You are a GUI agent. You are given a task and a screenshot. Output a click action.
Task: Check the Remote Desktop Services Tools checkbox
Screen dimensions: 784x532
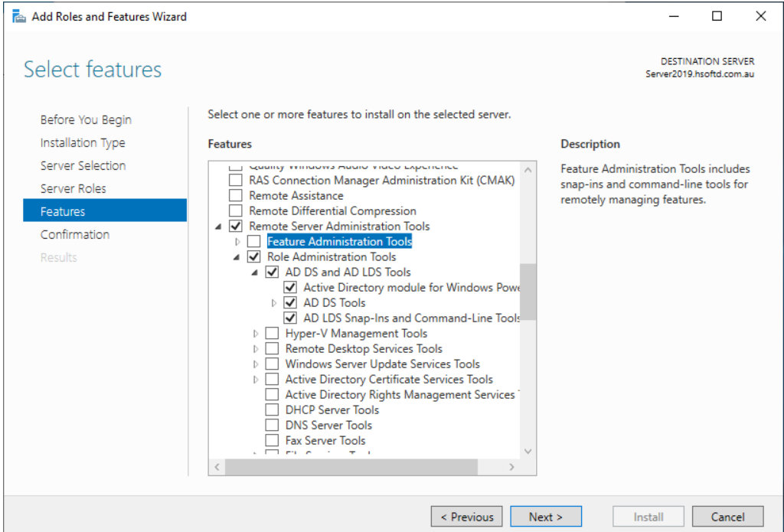coord(272,348)
